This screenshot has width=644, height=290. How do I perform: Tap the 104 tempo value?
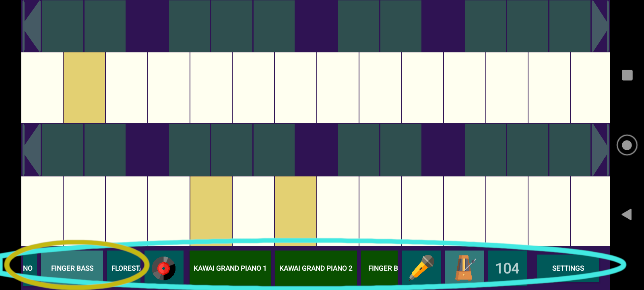pyautogui.click(x=507, y=268)
